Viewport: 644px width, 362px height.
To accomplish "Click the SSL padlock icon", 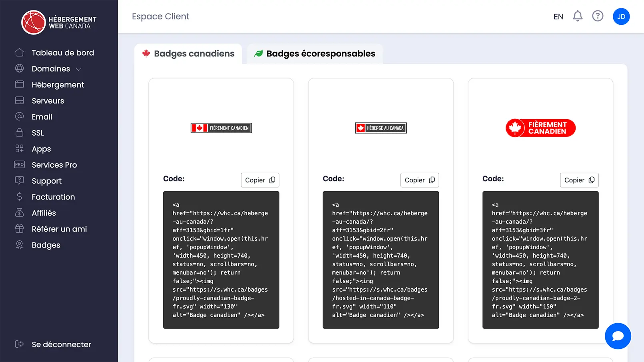I will tap(19, 132).
